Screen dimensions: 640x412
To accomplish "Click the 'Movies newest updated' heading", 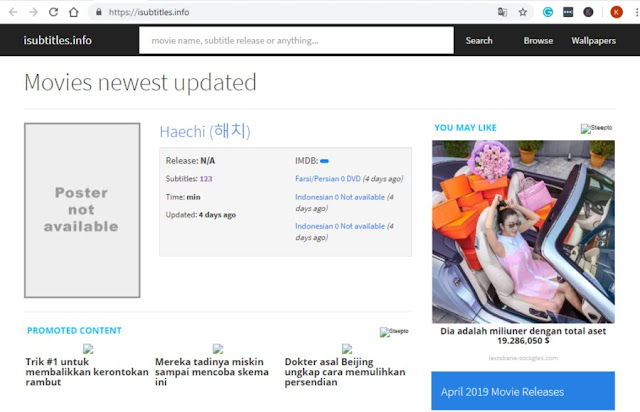I will [140, 82].
